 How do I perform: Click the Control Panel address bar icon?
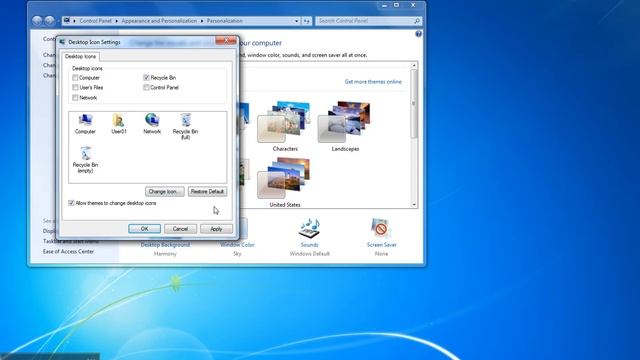pyautogui.click(x=67, y=20)
